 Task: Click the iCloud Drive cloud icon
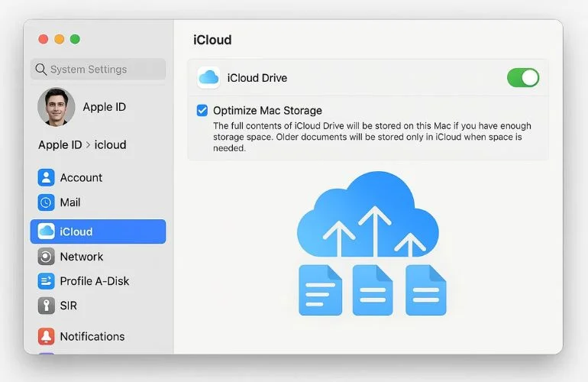(x=208, y=78)
